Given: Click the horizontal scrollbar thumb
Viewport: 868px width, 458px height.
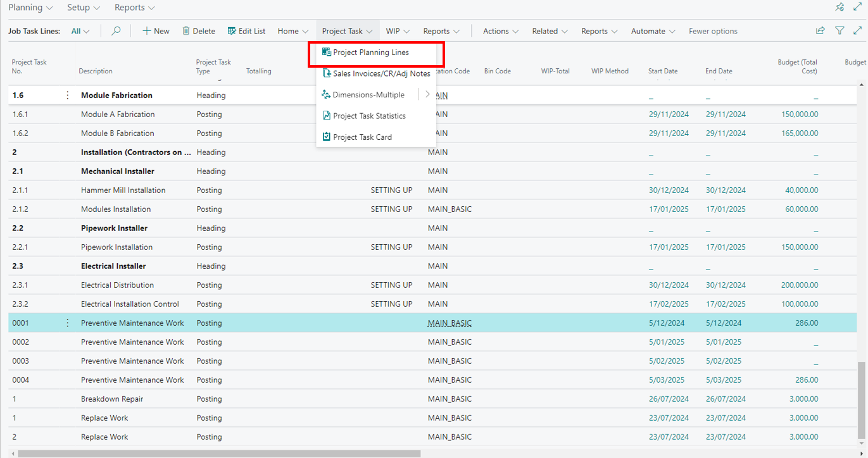Looking at the screenshot, I should click(x=219, y=454).
